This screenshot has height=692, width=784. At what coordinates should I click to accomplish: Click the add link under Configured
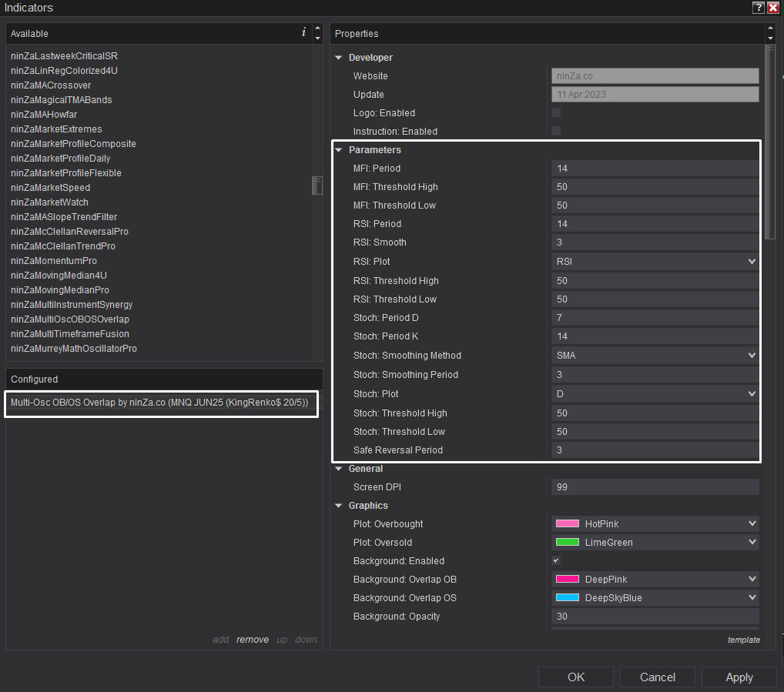(220, 640)
